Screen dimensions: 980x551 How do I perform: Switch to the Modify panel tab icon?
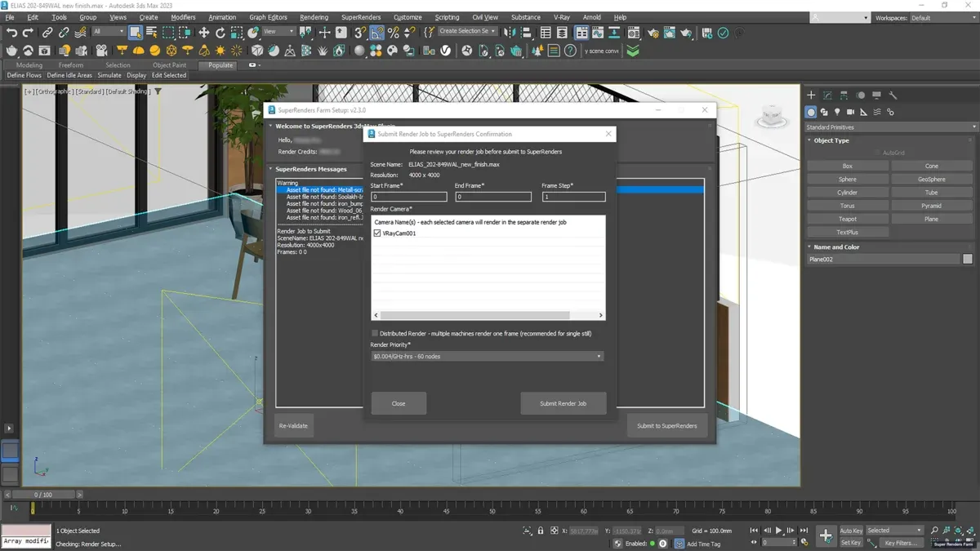coord(827,96)
